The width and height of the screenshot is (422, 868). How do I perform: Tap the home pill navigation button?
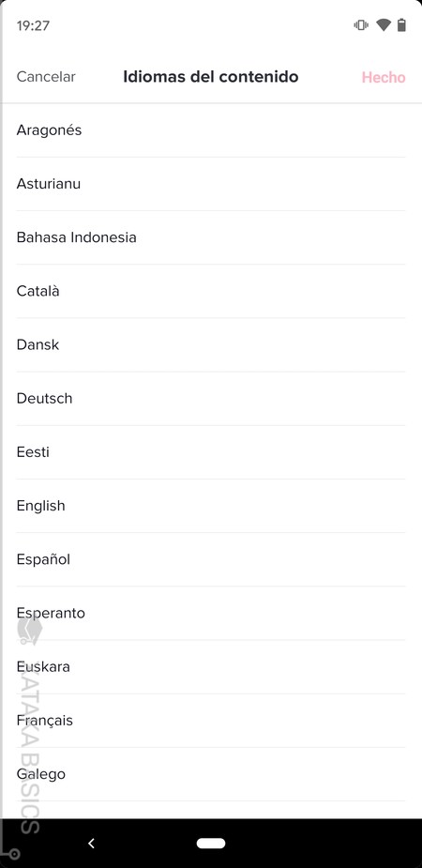(x=211, y=843)
